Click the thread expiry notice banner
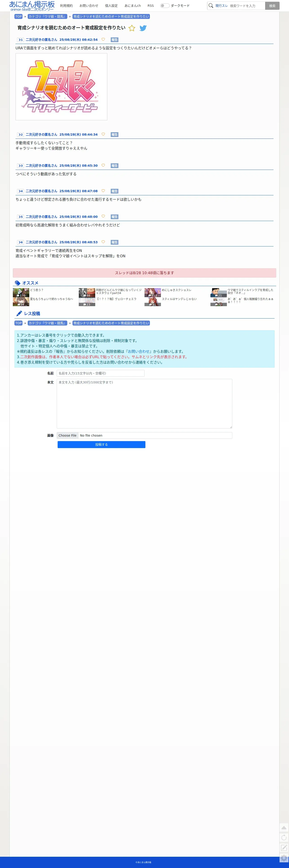Viewport: 289px width, 868px height. coord(144,273)
